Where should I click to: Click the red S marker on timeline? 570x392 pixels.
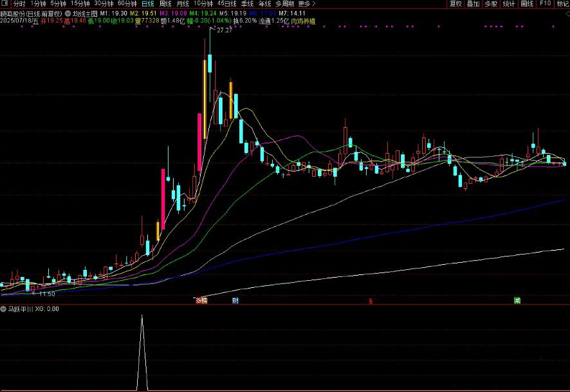click(370, 300)
